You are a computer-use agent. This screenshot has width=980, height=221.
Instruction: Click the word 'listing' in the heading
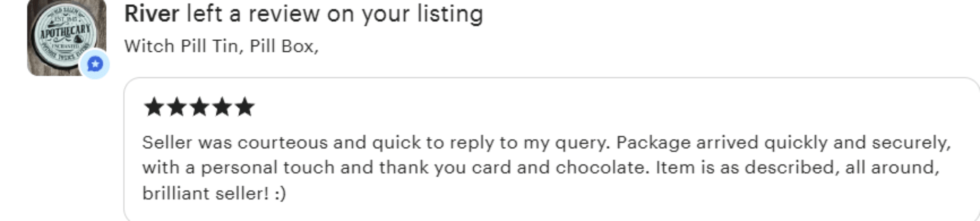(x=450, y=14)
